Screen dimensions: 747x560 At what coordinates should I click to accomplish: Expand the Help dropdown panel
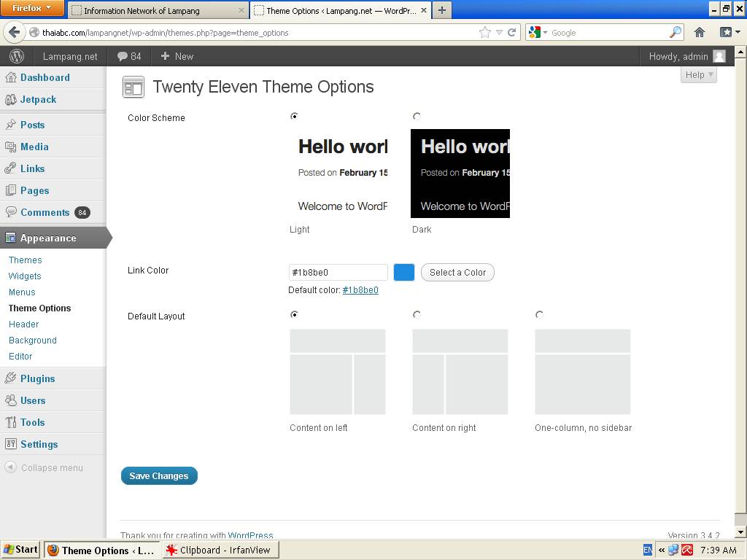click(x=698, y=74)
